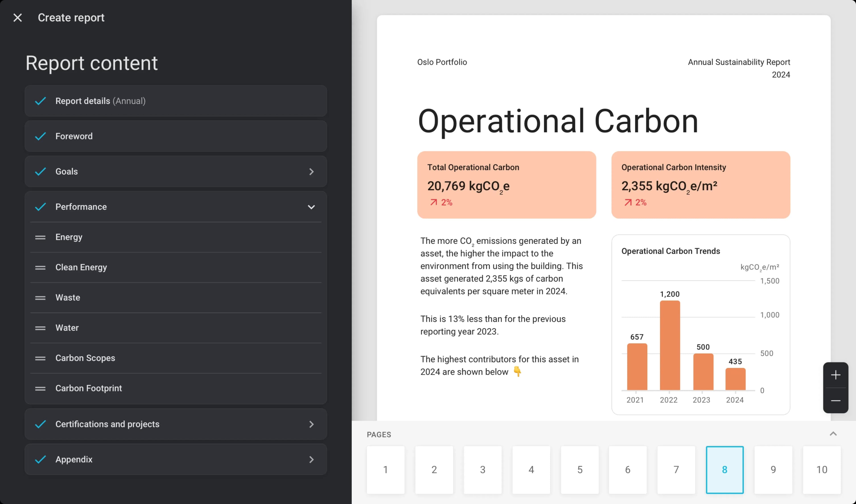Click the Total Operational Carbon card
Screen dimensions: 856x504
coord(507,185)
